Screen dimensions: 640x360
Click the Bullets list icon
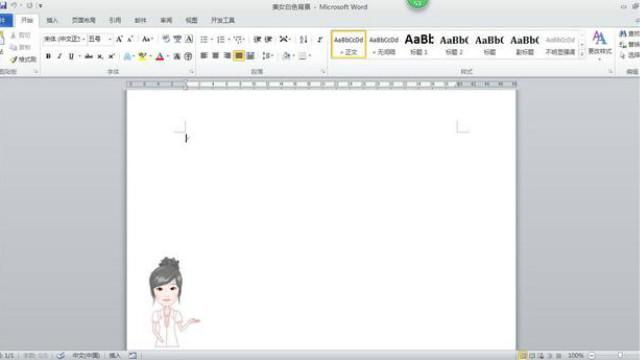[204, 39]
